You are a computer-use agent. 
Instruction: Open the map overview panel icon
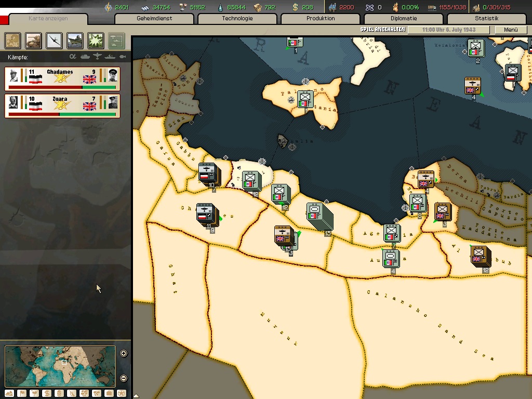pyautogui.click(x=12, y=41)
